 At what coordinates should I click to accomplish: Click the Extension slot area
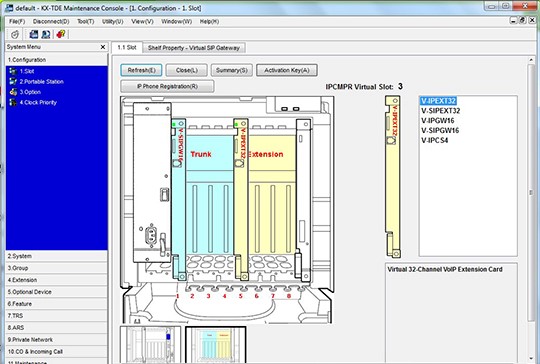tap(272, 195)
